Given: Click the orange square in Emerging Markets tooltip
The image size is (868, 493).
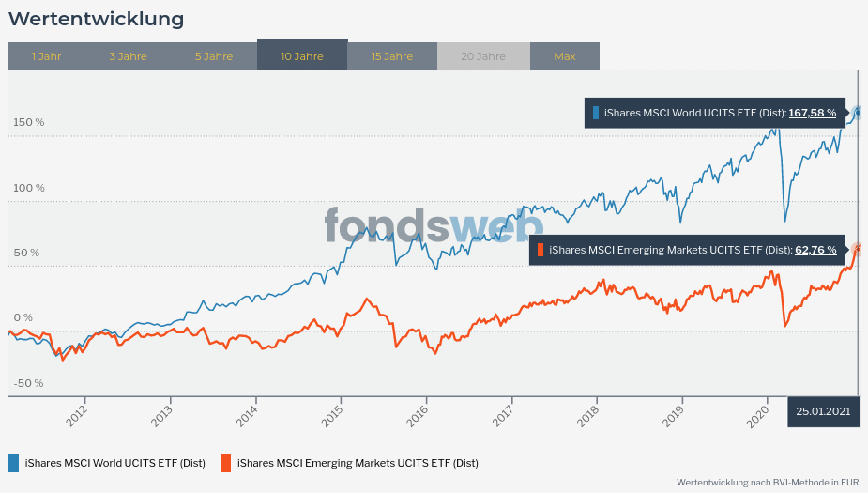Looking at the screenshot, I should pos(541,251).
